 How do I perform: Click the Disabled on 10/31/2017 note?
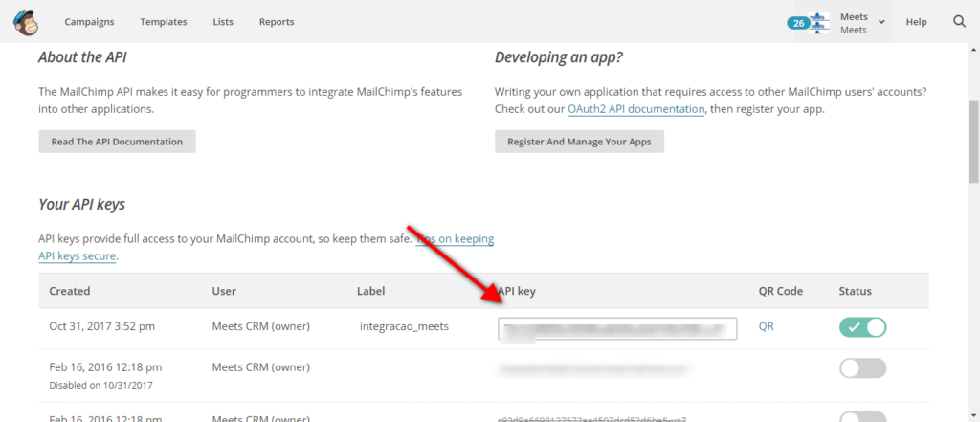100,385
